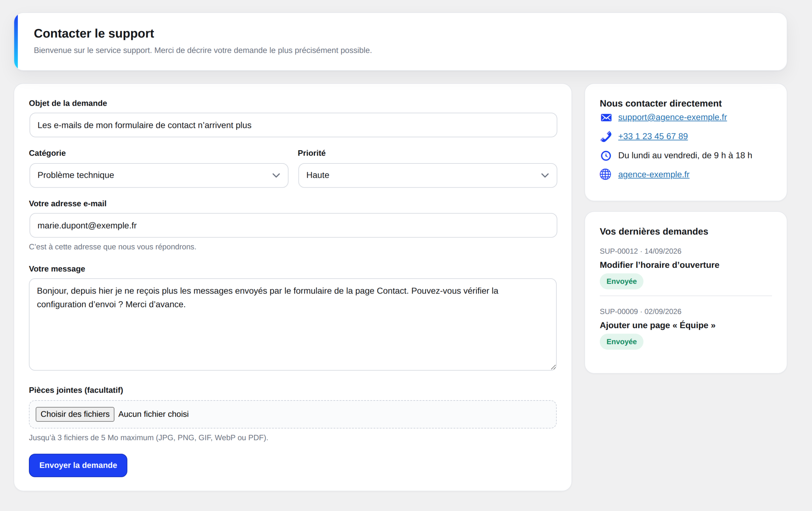Screen dimensions: 812x511
Task: Click the globe icon beside agence-exemple.fr
Action: tap(606, 175)
